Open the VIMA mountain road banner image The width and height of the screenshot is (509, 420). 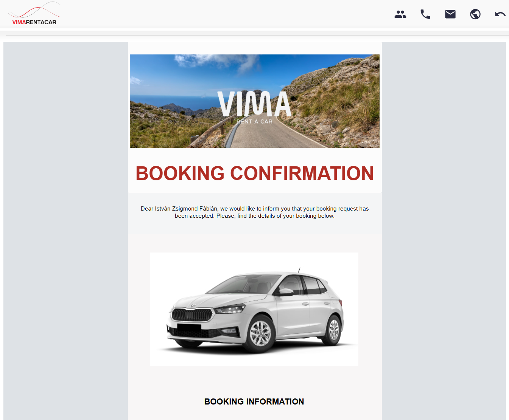[254, 101]
